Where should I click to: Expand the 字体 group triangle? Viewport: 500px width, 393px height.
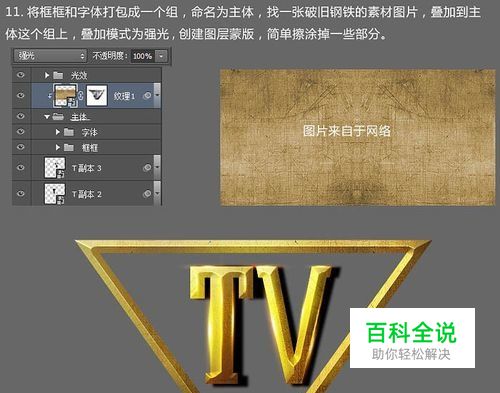pyautogui.click(x=58, y=132)
